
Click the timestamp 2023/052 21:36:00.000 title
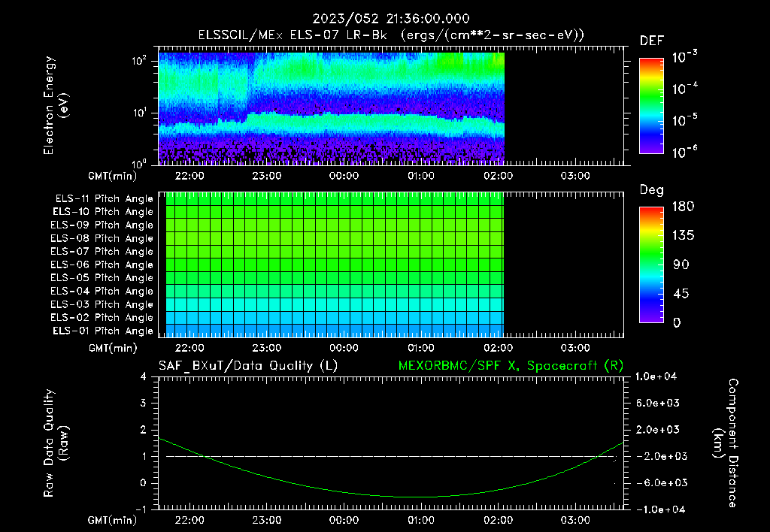[391, 19]
